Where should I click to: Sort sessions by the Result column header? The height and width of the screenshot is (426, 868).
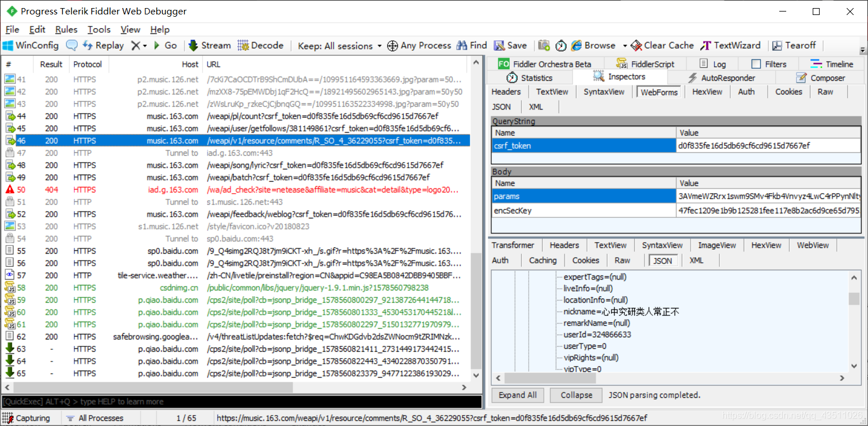click(52, 65)
